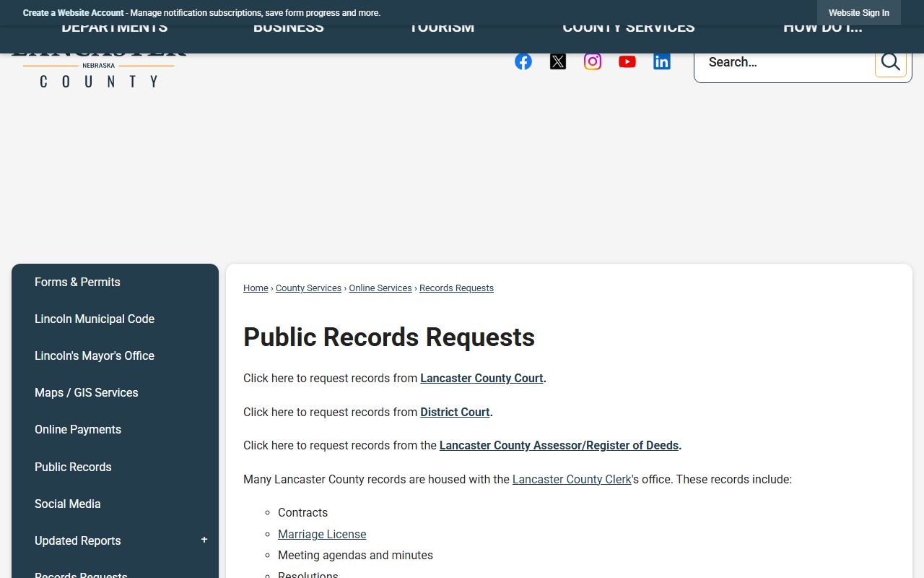
Task: Open the Tourism menu
Action: tap(442, 29)
